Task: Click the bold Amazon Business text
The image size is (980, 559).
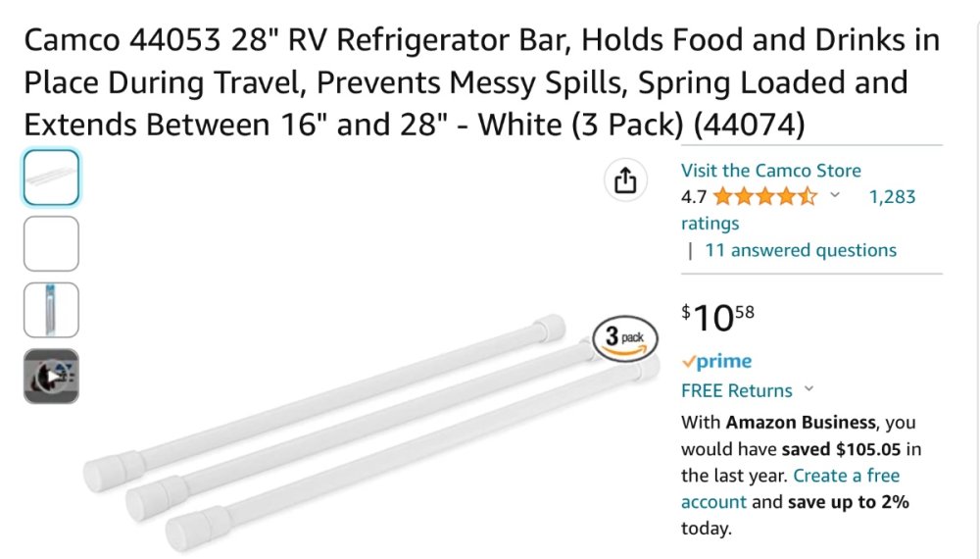Action: 801,423
